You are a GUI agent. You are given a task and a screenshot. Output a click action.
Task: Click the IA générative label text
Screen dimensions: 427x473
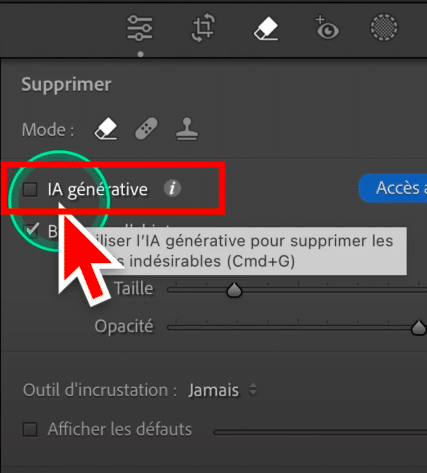click(x=97, y=190)
